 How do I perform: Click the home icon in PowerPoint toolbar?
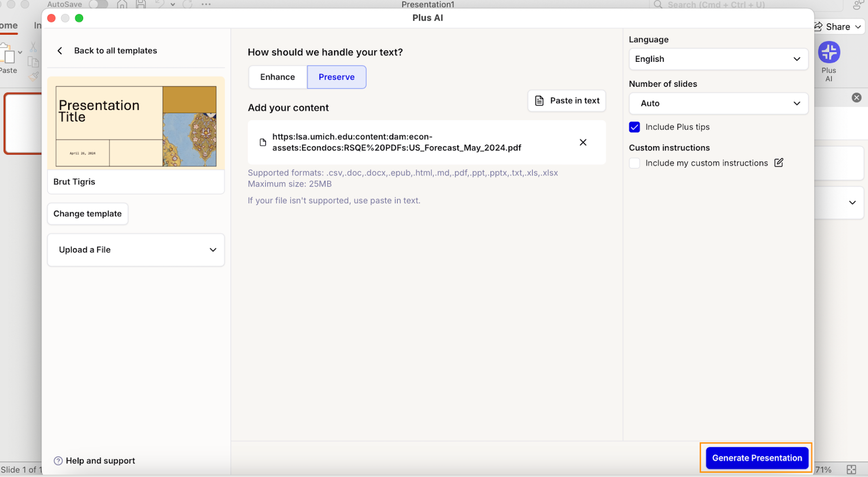click(122, 4)
